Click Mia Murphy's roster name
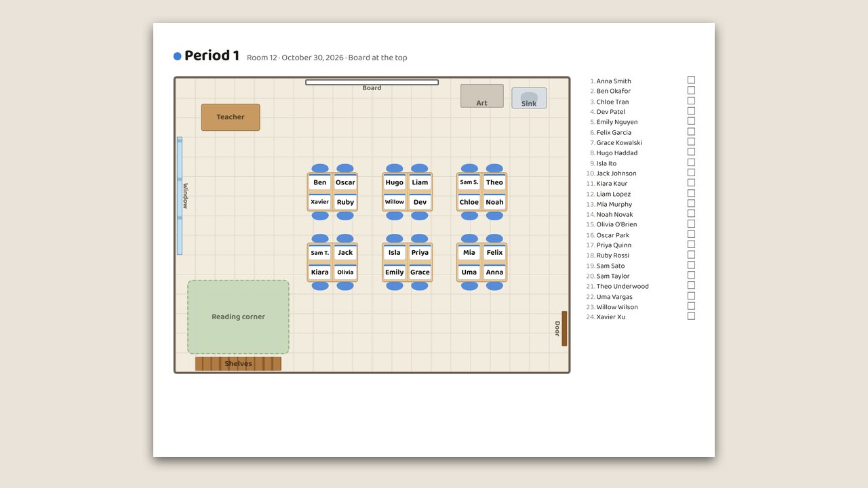868x488 pixels. 614,204
